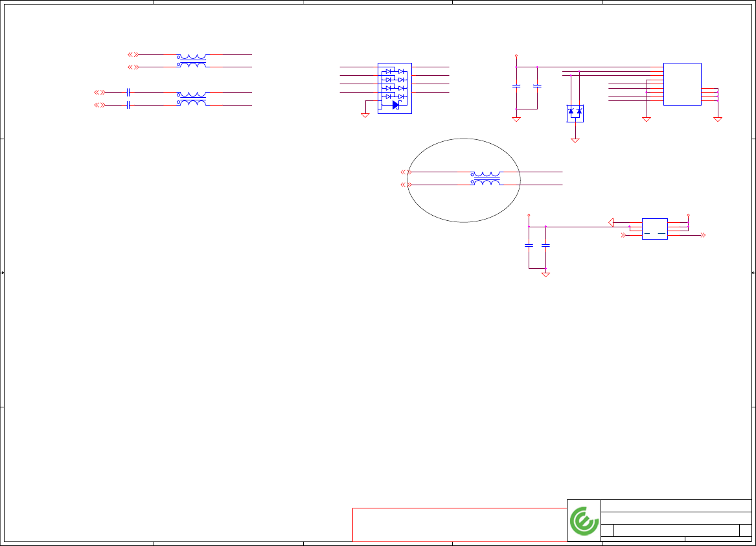Image resolution: width=756 pixels, height=546 pixels.
Task: Click the red output port arrow right of small IC
Action: coord(703,235)
